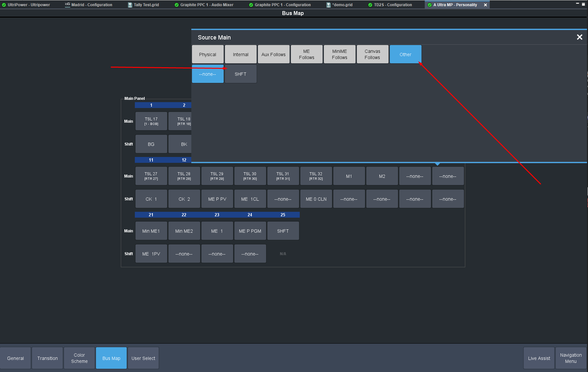Image resolution: width=588 pixels, height=372 pixels.
Task: Pick the --none-- source option
Action: pos(208,74)
